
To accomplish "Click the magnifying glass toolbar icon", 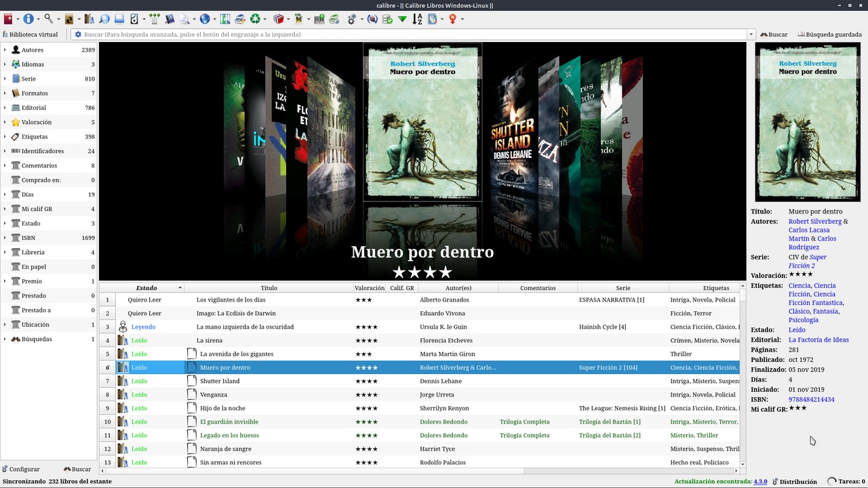I will tap(49, 19).
